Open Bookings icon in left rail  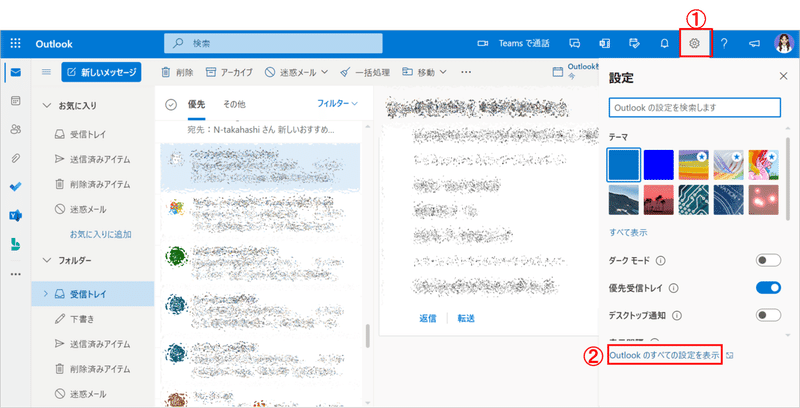(x=15, y=244)
